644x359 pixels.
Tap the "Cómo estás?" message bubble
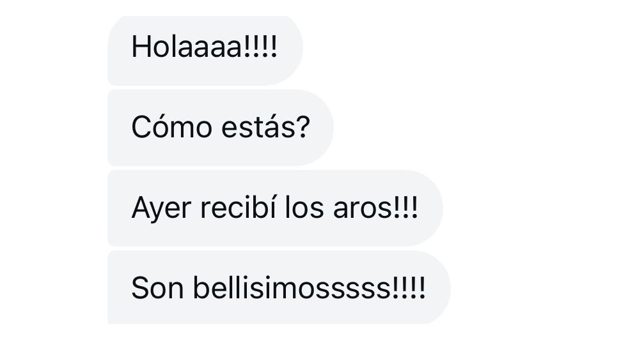(220, 128)
